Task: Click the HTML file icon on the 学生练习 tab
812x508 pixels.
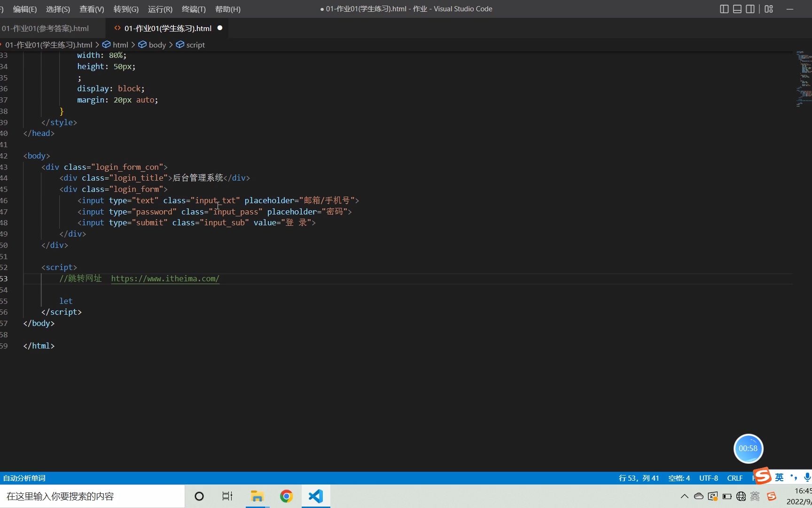Action: tap(117, 28)
